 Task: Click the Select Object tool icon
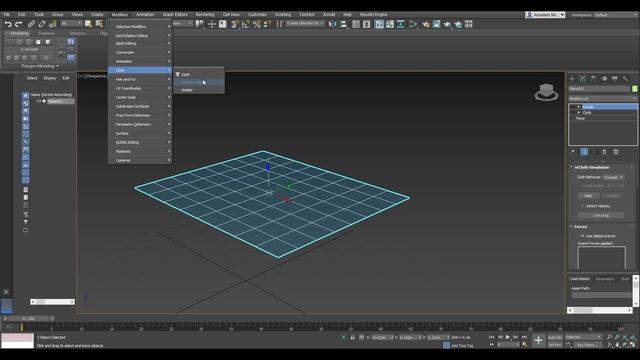(x=88, y=24)
